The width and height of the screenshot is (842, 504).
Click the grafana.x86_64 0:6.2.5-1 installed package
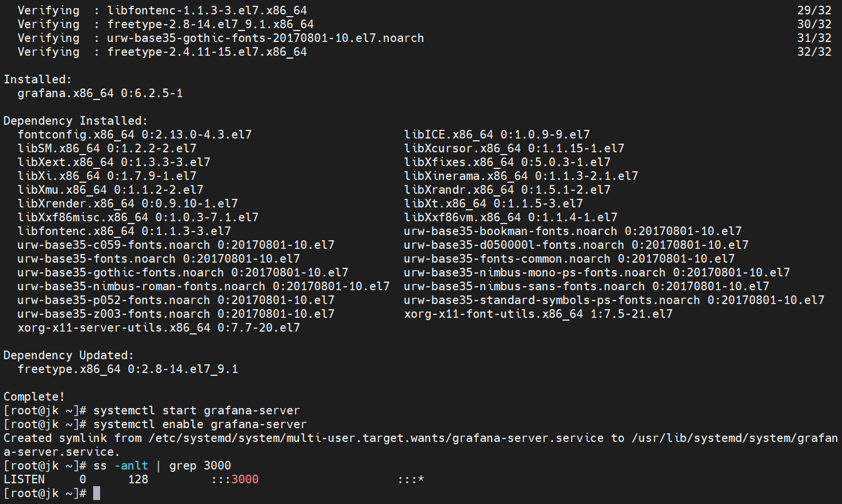[100, 93]
